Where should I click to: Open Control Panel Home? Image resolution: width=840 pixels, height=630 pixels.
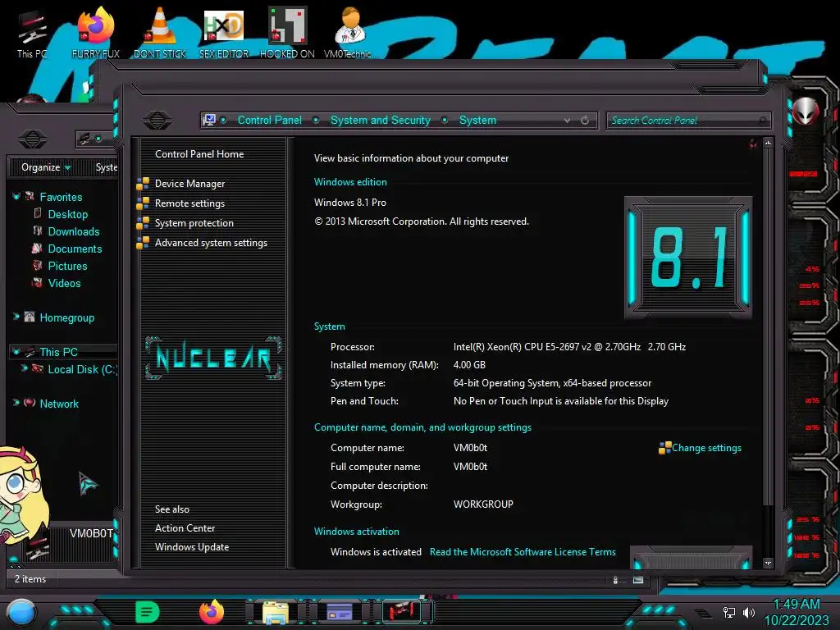199,154
